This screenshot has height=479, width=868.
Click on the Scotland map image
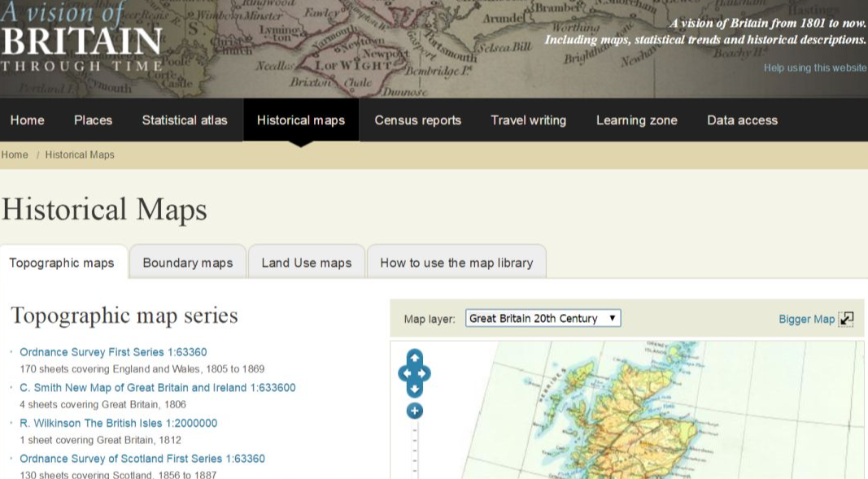pyautogui.click(x=627, y=410)
